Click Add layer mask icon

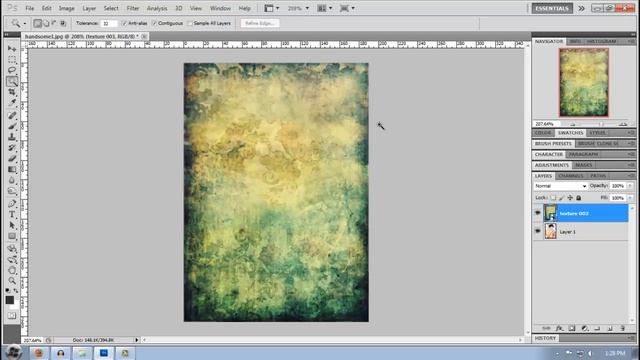coord(572,329)
